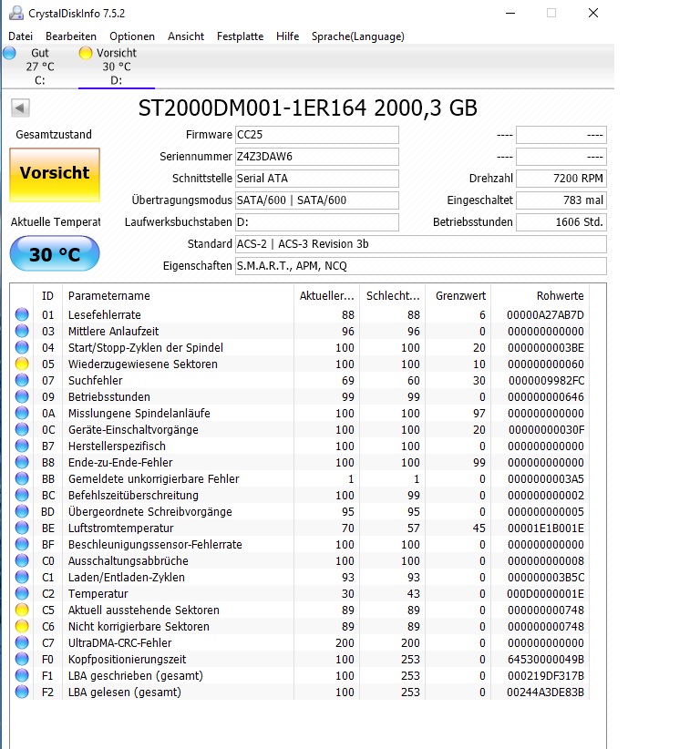Screen dimensions: 700x749
Task: Click blue status icon for Gemeldete unkorrigierbare Fehler
Action: tap(22, 478)
